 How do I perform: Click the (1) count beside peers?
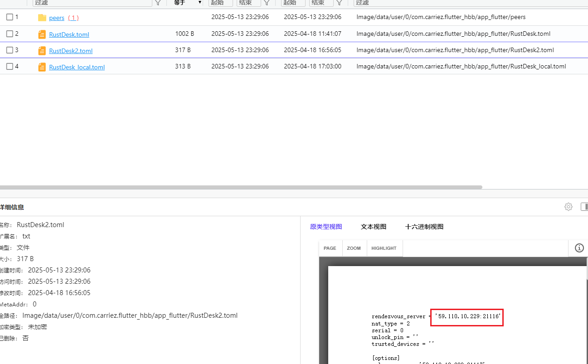(73, 18)
